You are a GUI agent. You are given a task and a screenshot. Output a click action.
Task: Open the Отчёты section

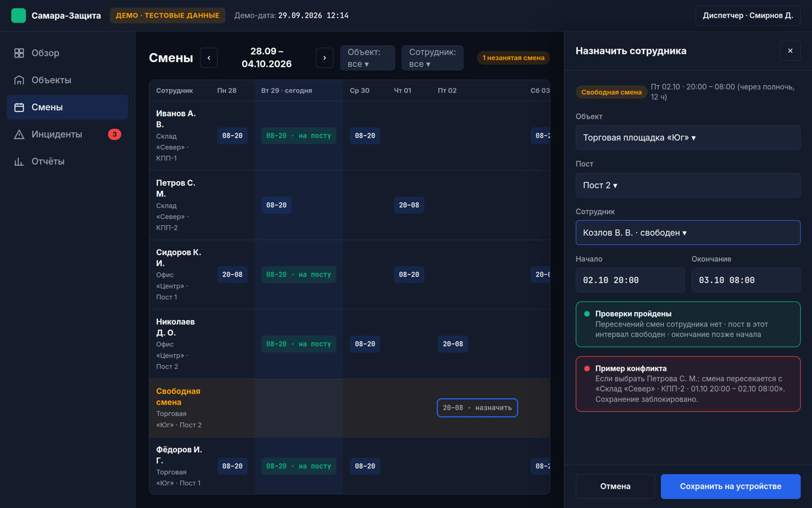(67, 161)
